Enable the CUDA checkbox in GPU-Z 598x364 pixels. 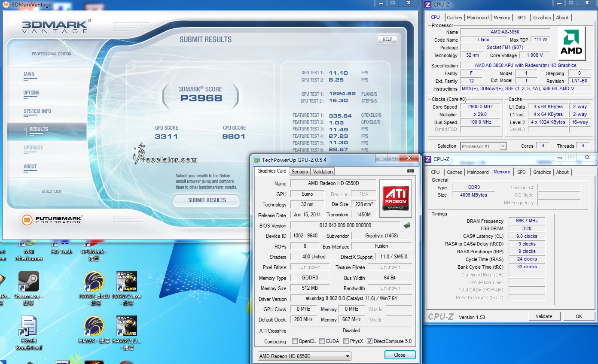tap(323, 341)
